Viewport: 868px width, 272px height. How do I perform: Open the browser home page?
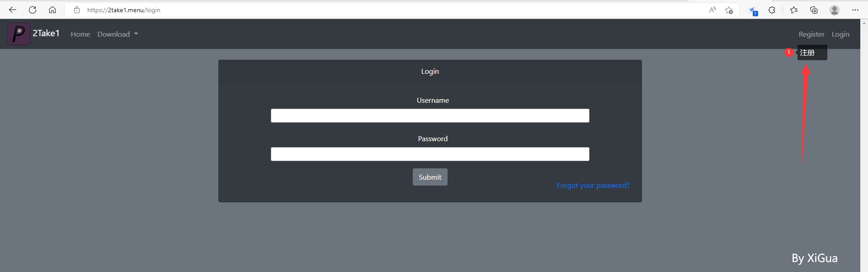coord(52,10)
